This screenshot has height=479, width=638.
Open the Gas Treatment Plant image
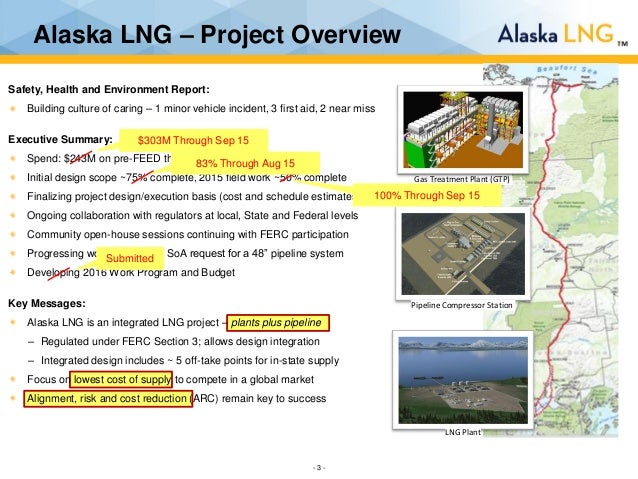point(463,129)
